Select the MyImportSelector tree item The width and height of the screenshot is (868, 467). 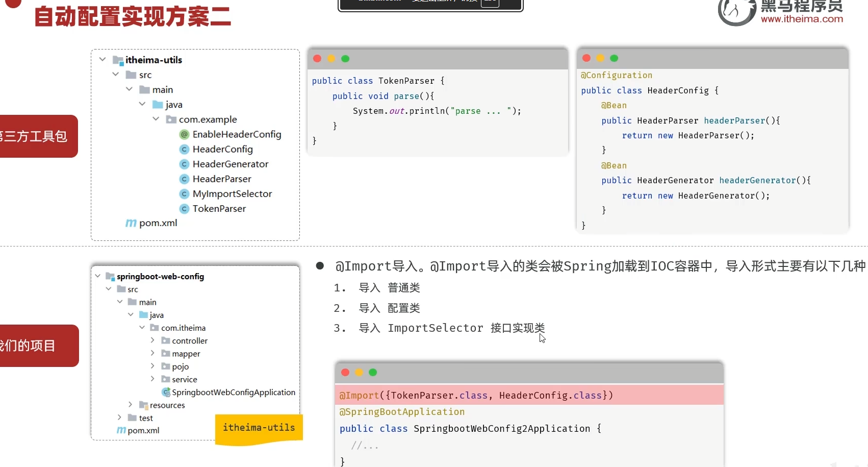(x=232, y=194)
